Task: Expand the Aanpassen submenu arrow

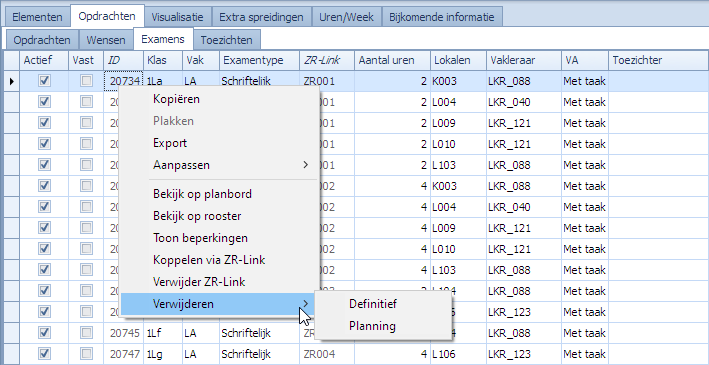Action: click(306, 165)
